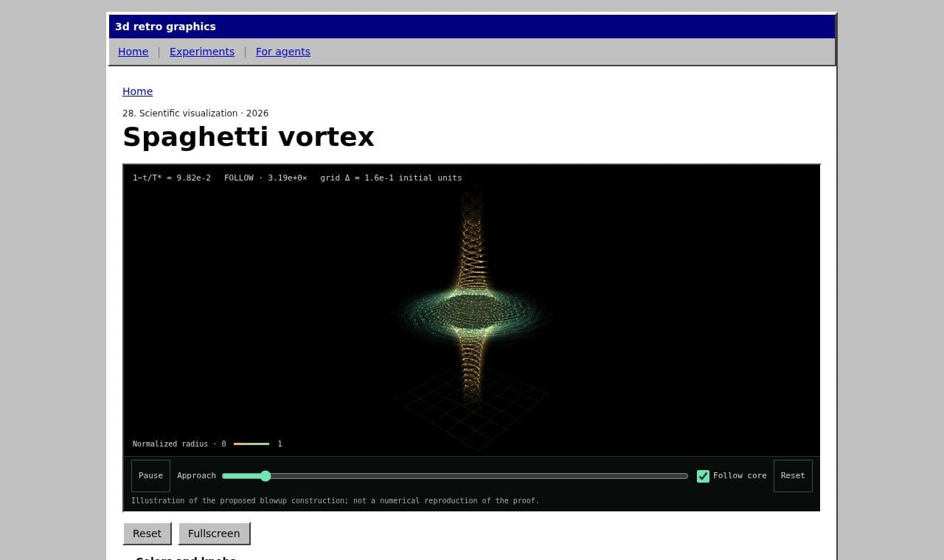Follow the Home breadcrumb above the title
This screenshot has height=560, width=944.
pyautogui.click(x=137, y=91)
